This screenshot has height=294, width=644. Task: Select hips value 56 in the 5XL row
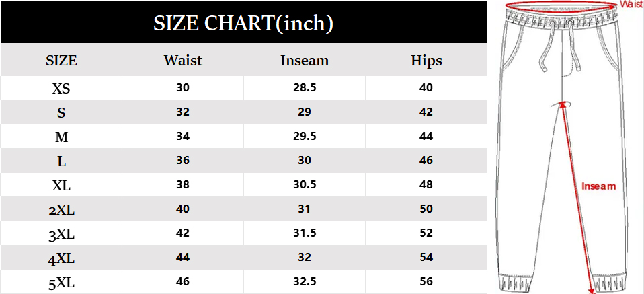click(426, 282)
